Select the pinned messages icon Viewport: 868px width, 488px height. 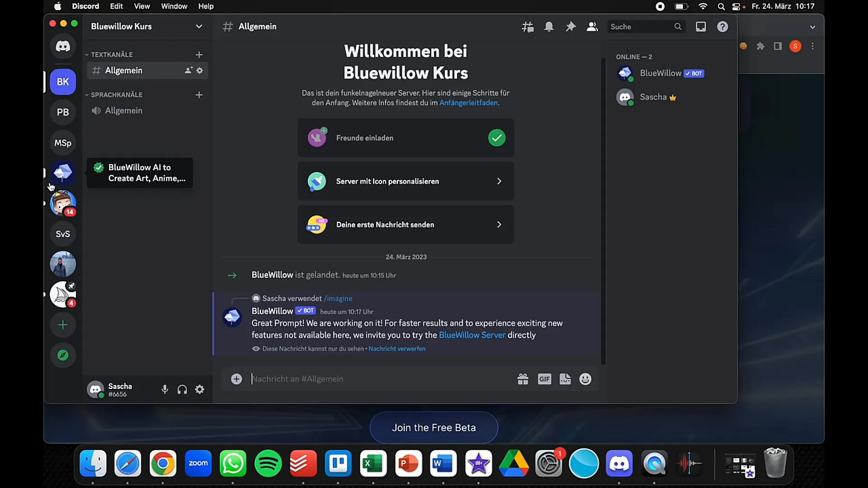[x=570, y=26]
